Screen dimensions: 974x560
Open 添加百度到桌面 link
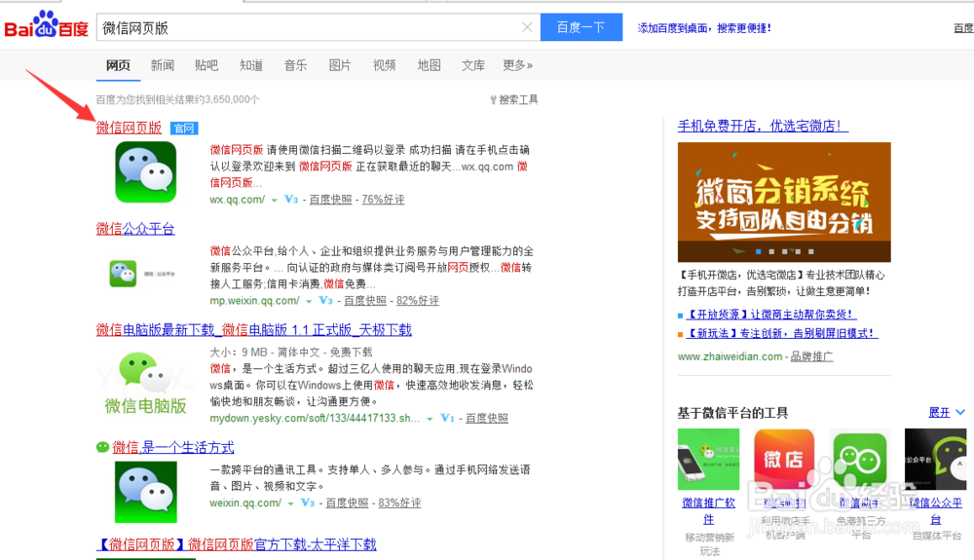point(704,28)
